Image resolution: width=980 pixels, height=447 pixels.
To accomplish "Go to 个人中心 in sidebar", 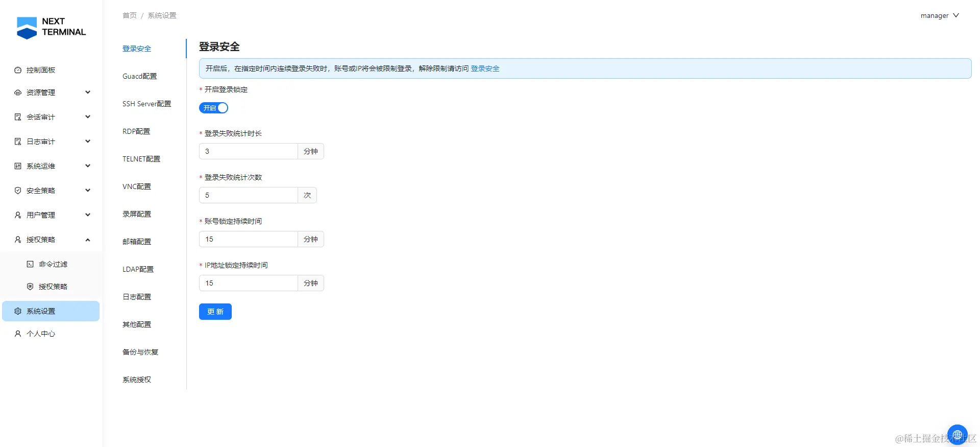I will (x=51, y=334).
